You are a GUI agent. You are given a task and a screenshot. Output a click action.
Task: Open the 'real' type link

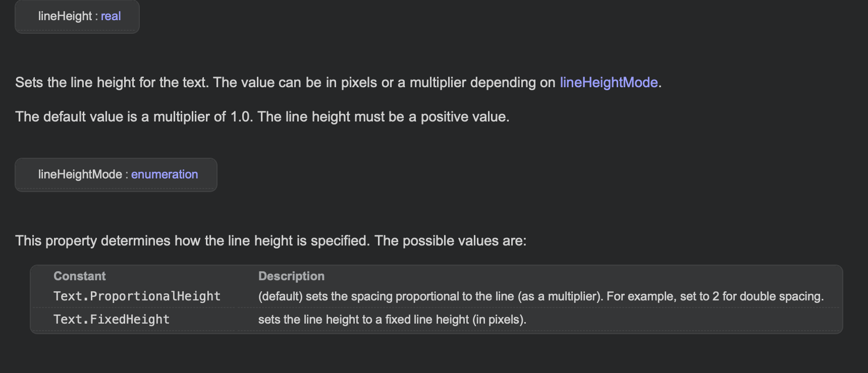[111, 16]
